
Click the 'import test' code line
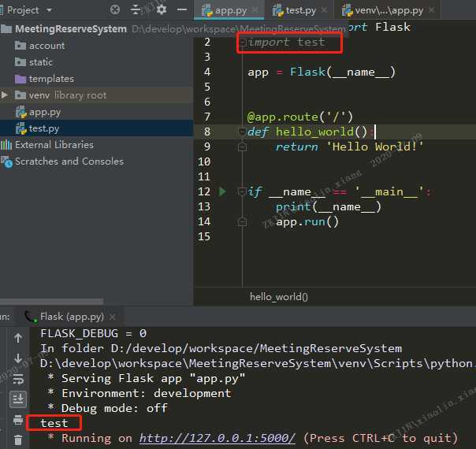point(287,43)
